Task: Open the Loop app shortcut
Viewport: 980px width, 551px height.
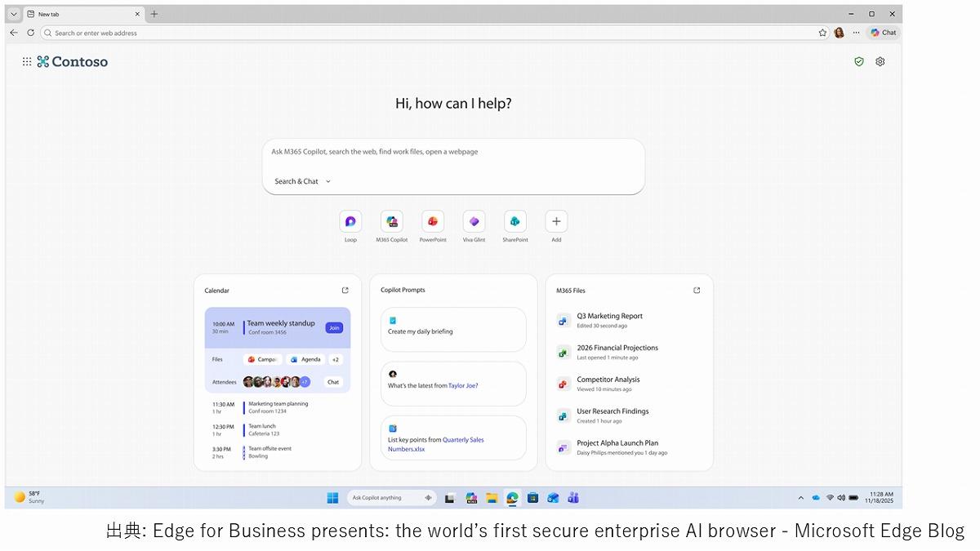Action: (350, 221)
